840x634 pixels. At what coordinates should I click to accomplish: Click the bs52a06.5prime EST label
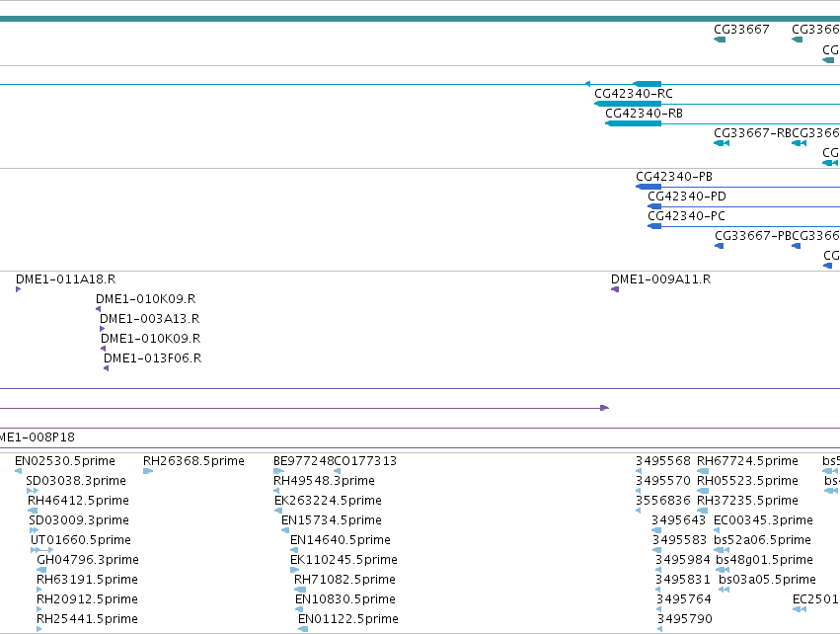click(762, 539)
